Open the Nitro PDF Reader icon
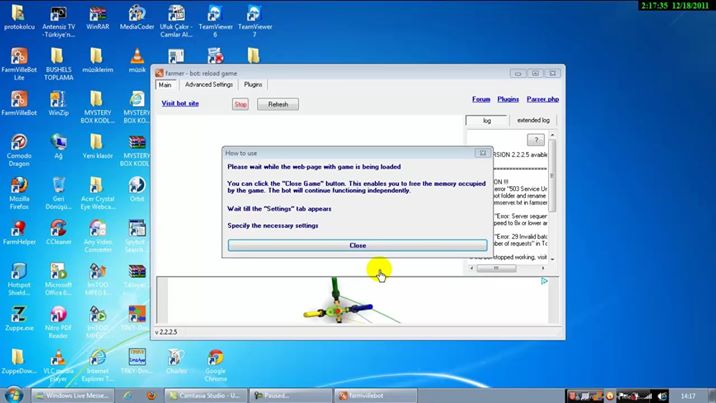Viewport: 716px width, 403px height. tap(58, 322)
